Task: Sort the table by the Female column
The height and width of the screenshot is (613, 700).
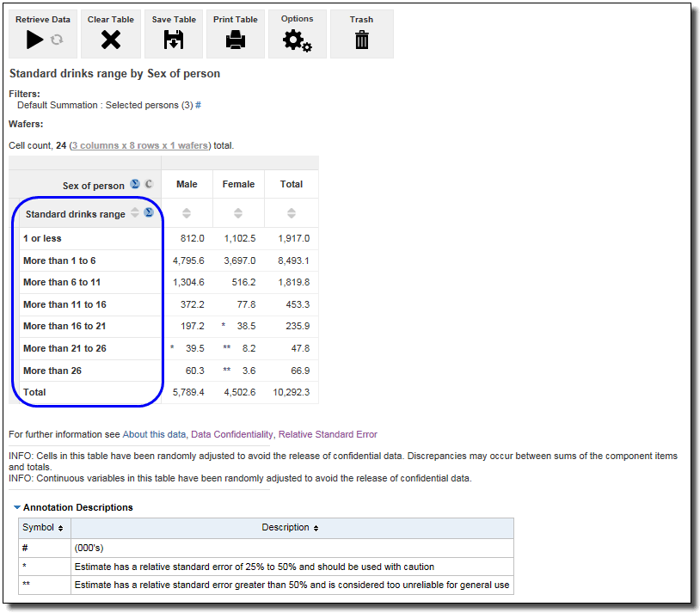Action: 238,213
